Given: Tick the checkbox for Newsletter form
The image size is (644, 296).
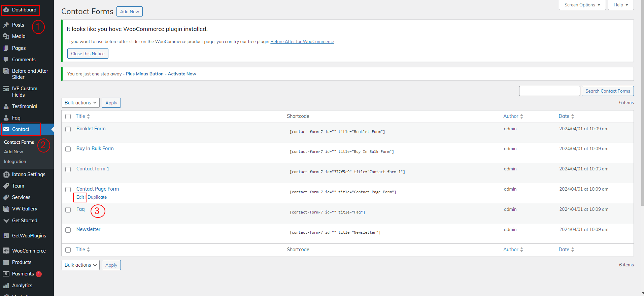Looking at the screenshot, I should (x=68, y=230).
